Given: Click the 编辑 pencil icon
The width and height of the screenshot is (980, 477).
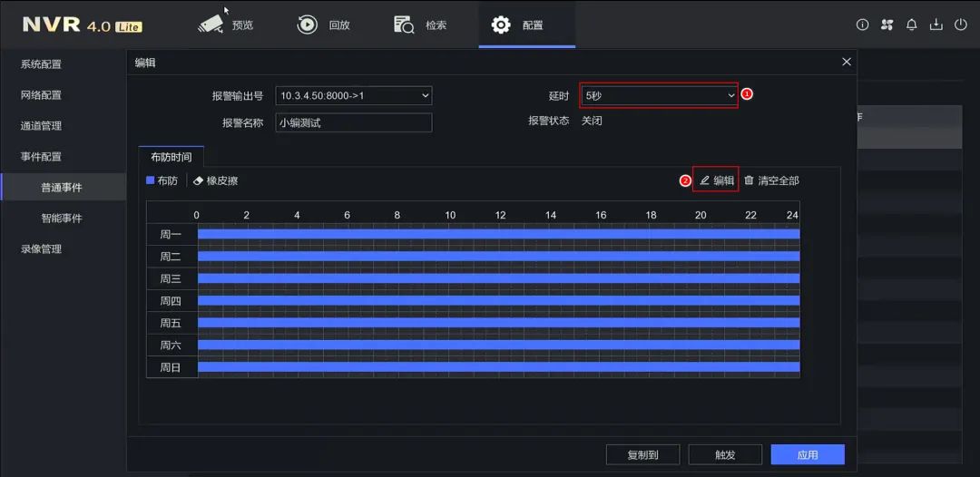Looking at the screenshot, I should click(705, 180).
